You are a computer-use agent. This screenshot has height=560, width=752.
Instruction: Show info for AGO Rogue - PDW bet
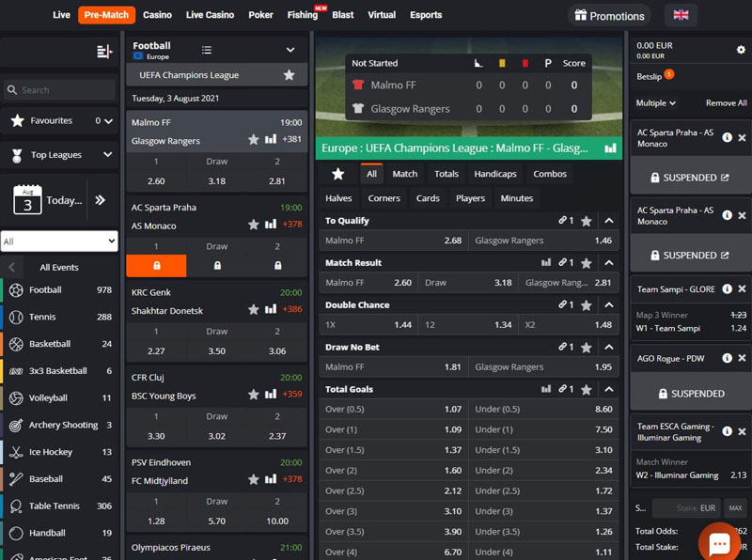[727, 358]
